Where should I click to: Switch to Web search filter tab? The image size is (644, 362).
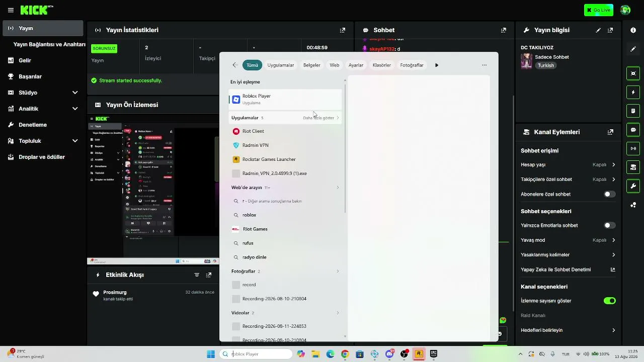click(335, 65)
